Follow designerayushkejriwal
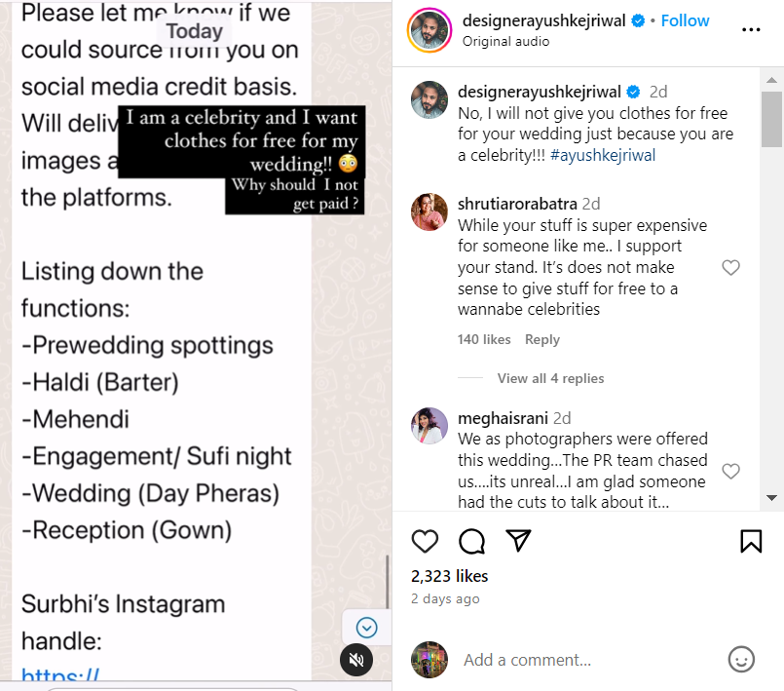Image resolution: width=784 pixels, height=691 pixels. coord(686,20)
